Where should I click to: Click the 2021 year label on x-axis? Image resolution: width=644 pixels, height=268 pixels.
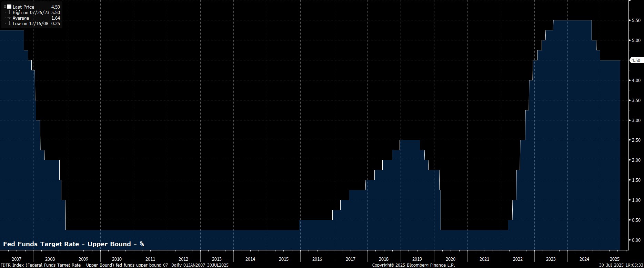click(484, 259)
